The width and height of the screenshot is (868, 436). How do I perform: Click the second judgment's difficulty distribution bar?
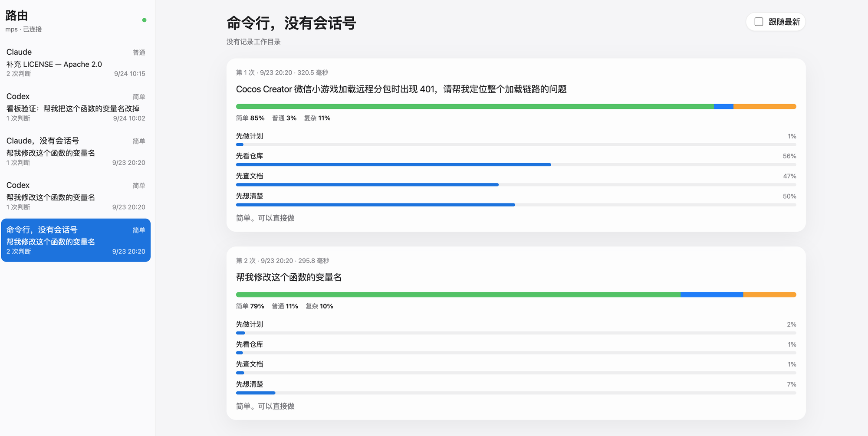tap(516, 295)
